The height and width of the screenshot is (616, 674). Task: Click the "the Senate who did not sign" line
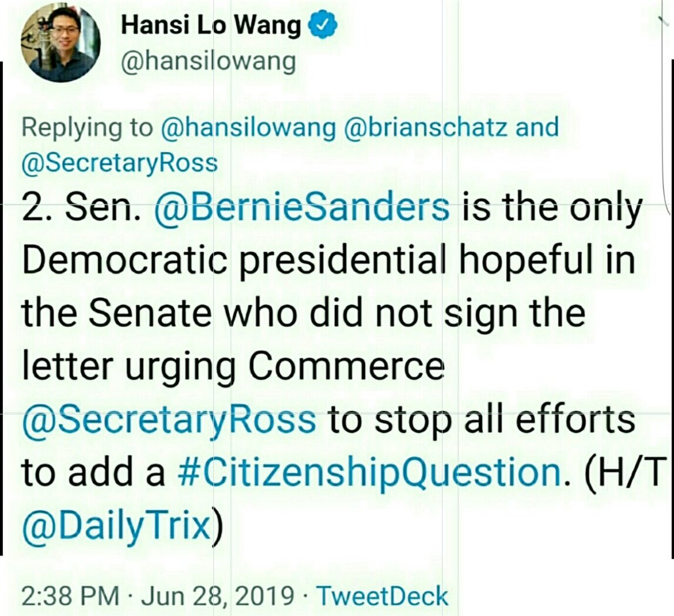click(303, 313)
